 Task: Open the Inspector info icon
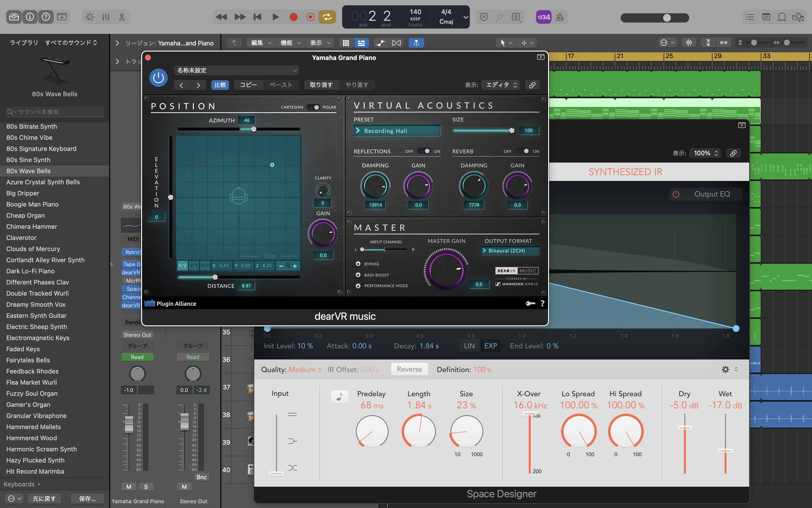[30, 17]
